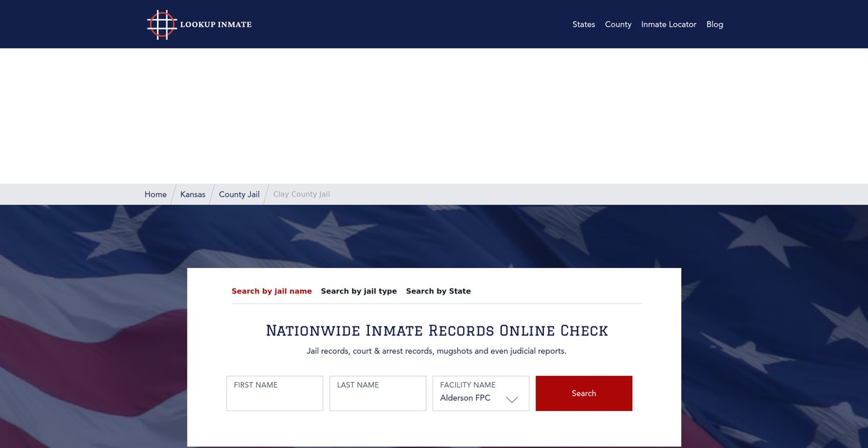868x448 pixels.
Task: Select the County Jail breadcrumb link
Action: [239, 194]
